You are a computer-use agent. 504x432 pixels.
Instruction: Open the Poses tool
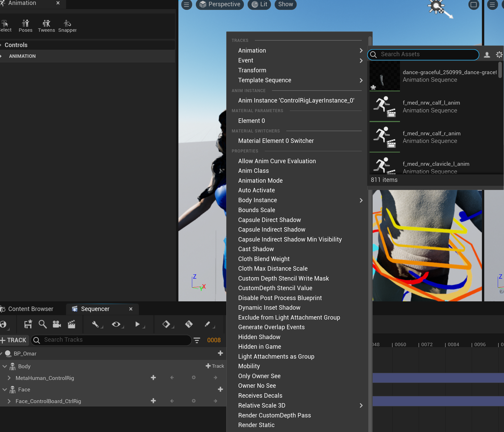[25, 26]
